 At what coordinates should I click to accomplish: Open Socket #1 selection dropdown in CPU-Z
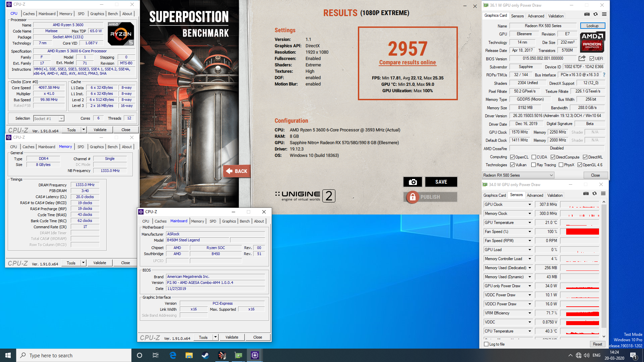click(x=49, y=119)
